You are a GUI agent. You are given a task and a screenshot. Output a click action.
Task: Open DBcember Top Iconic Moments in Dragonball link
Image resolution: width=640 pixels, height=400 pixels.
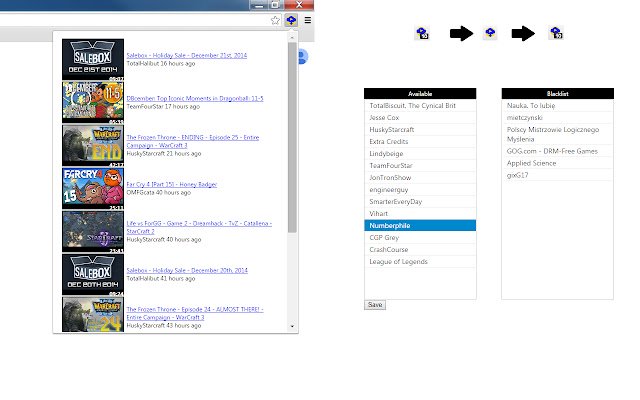[195, 98]
